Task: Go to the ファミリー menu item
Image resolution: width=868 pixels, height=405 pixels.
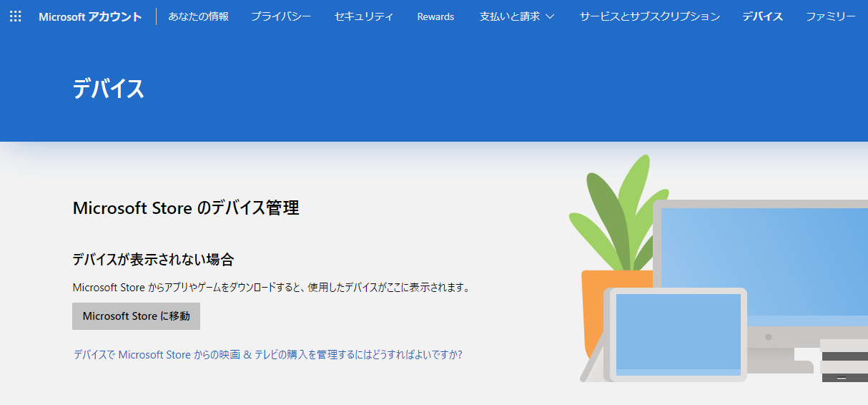Action: tap(831, 16)
